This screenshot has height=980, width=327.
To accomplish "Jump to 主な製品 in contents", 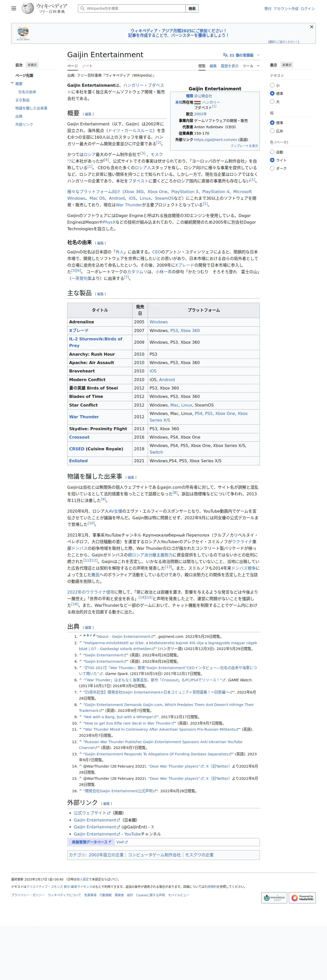I will pos(22,100).
